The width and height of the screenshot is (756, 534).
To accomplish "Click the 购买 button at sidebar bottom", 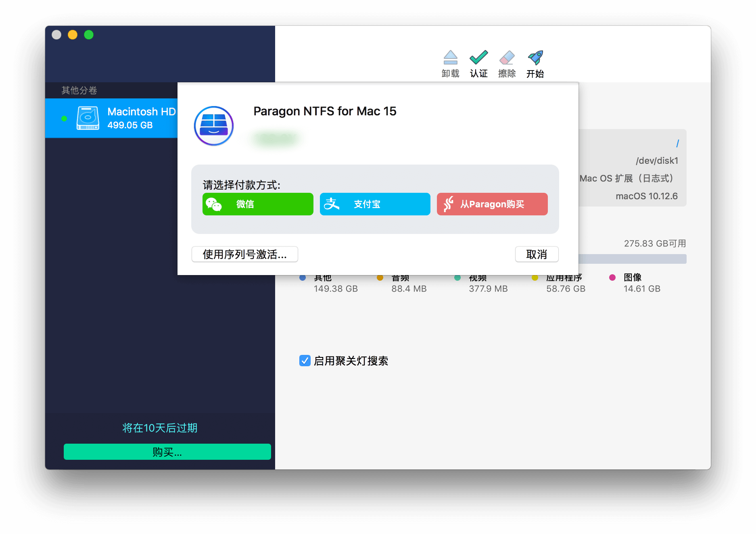I will point(167,452).
